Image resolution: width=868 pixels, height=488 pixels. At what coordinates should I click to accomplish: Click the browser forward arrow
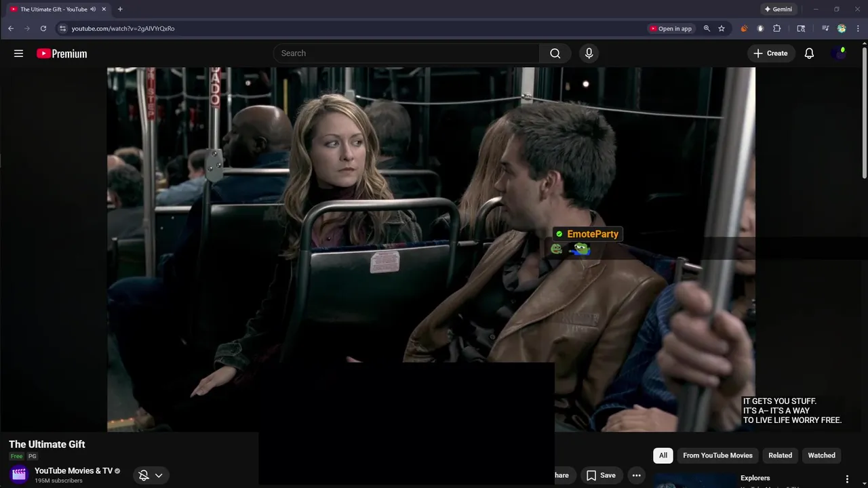click(x=27, y=28)
